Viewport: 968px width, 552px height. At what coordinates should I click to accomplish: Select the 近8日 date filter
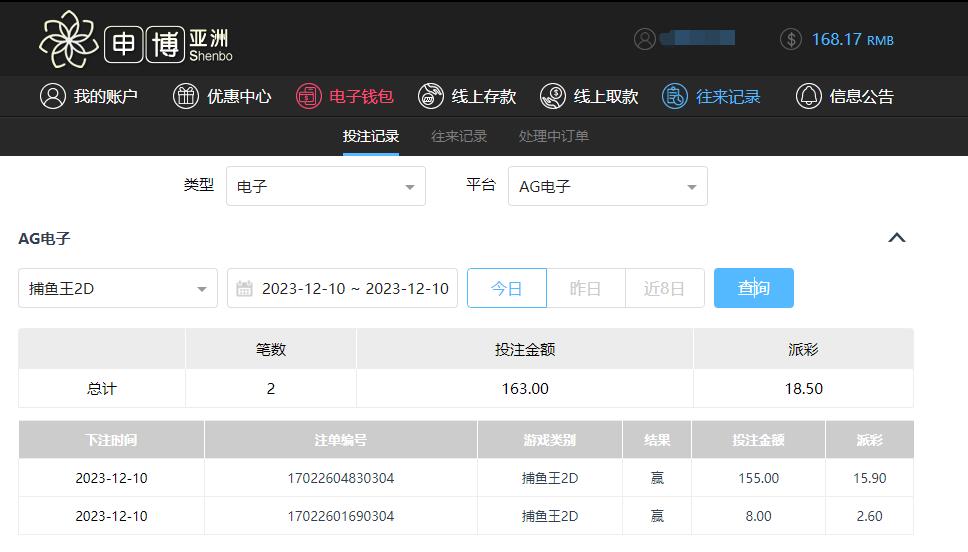pyautogui.click(x=665, y=288)
